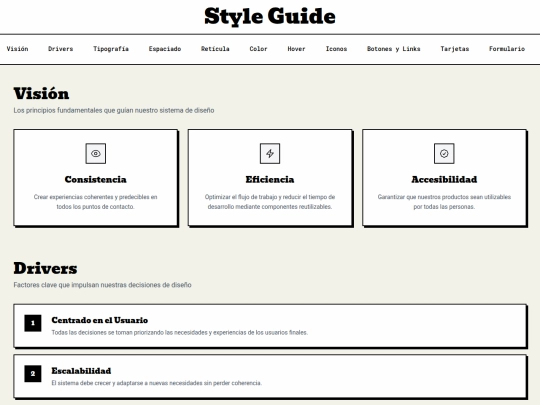
Task: Click the Consistencia card title
Action: pos(96,179)
